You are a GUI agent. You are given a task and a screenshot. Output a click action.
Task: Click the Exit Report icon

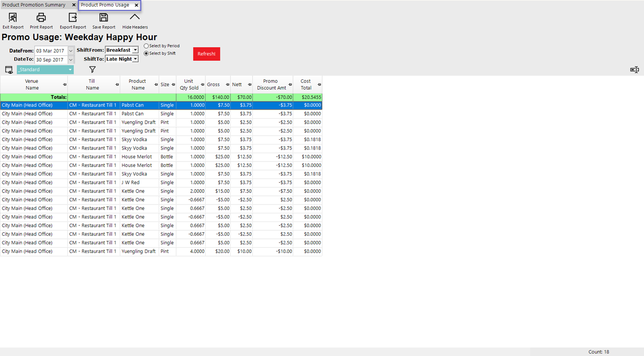point(13,18)
